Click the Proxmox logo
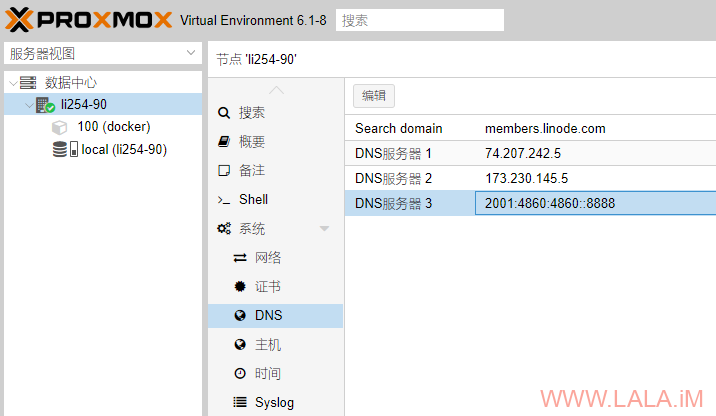The height and width of the screenshot is (416, 716). coord(89,20)
